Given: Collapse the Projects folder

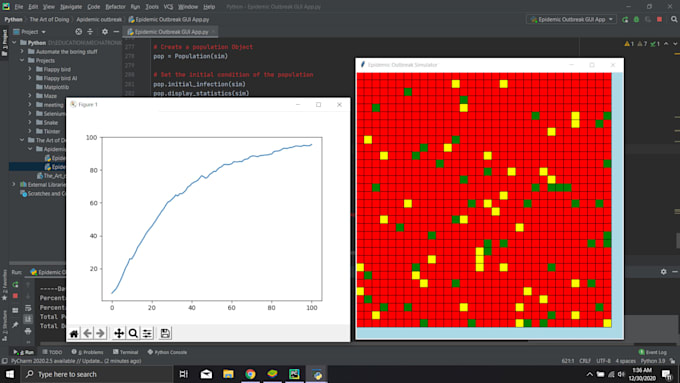Looking at the screenshot, I should [x=22, y=60].
